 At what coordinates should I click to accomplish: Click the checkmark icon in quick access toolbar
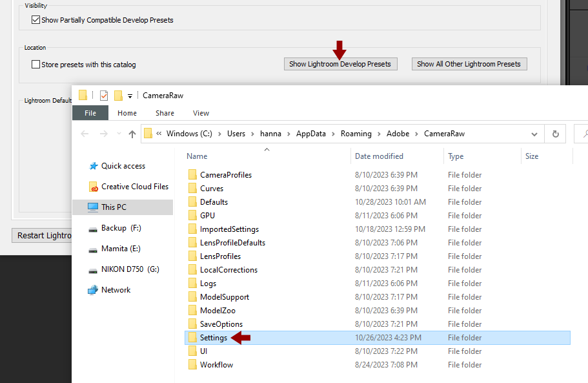[103, 95]
